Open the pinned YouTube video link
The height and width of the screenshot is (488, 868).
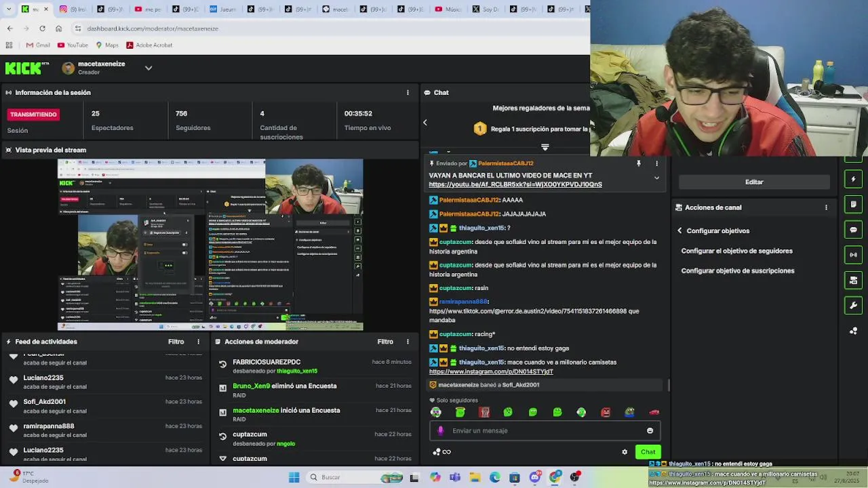click(515, 184)
